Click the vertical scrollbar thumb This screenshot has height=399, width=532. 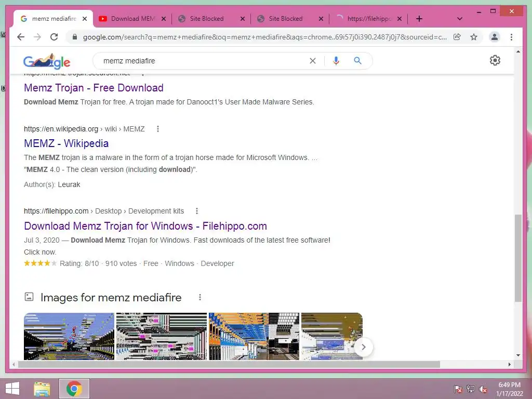coord(518,258)
